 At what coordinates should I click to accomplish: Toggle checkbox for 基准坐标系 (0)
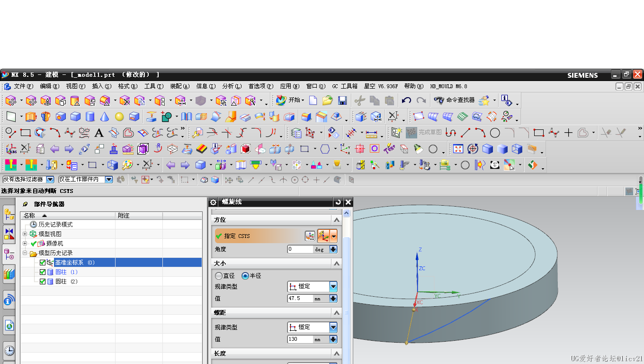43,263
